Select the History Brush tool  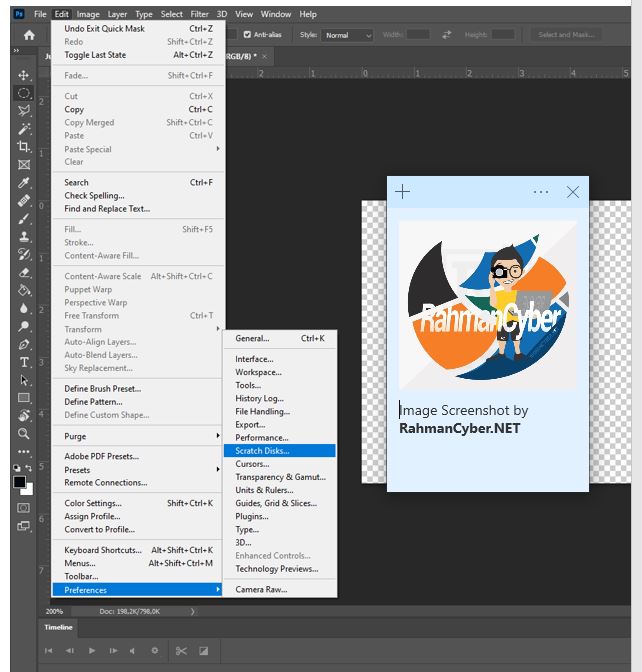click(24, 255)
